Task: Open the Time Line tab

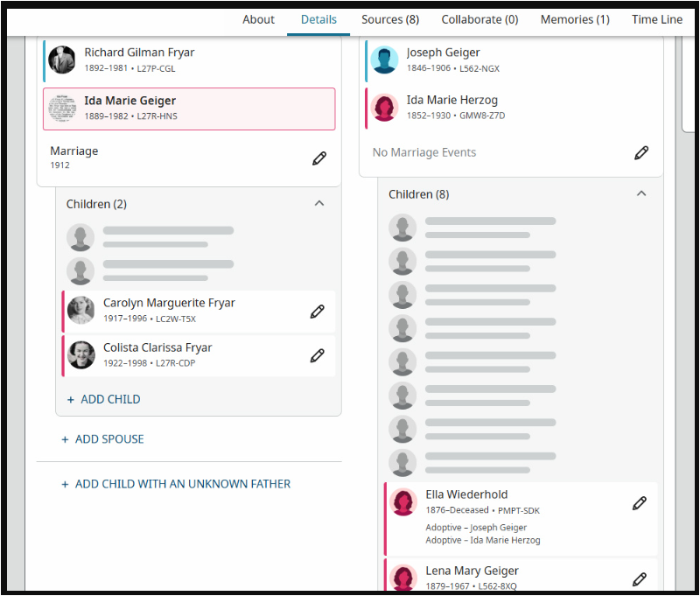Action: click(656, 19)
